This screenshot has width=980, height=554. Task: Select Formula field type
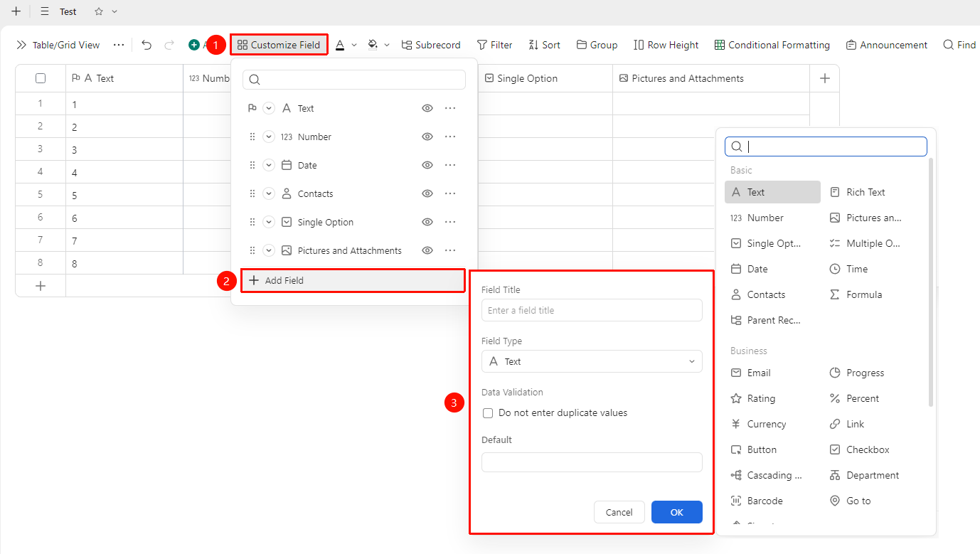point(856,294)
